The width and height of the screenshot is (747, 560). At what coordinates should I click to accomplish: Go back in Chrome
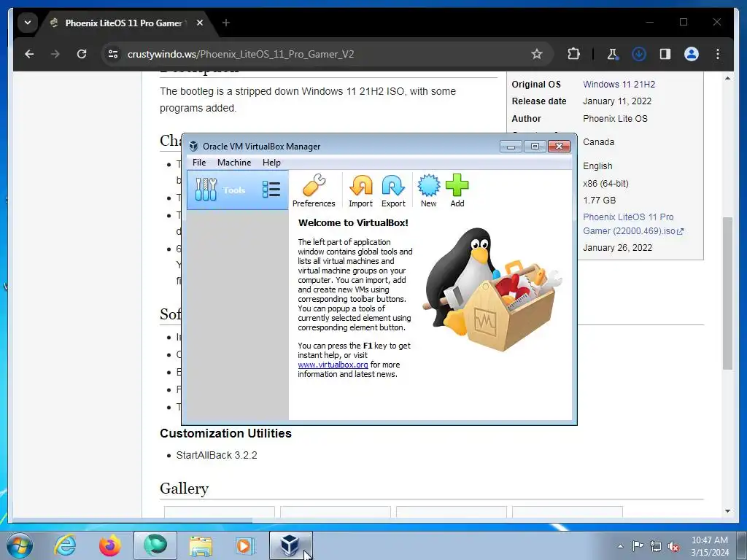point(29,54)
